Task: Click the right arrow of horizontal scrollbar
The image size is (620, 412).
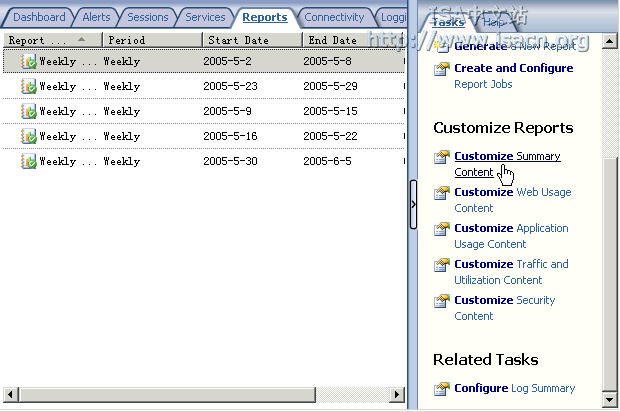Action: pos(397,394)
